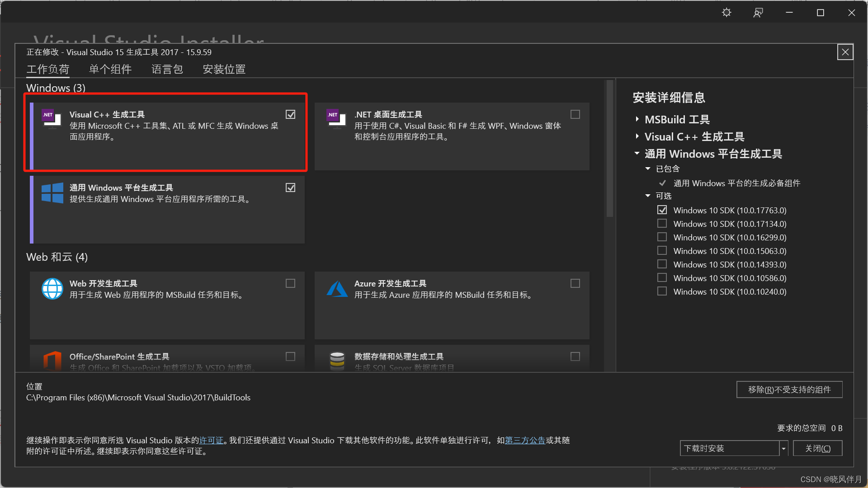The image size is (868, 488).
Task: Click the 移除(R)不受支持的组件 button
Action: click(x=789, y=389)
